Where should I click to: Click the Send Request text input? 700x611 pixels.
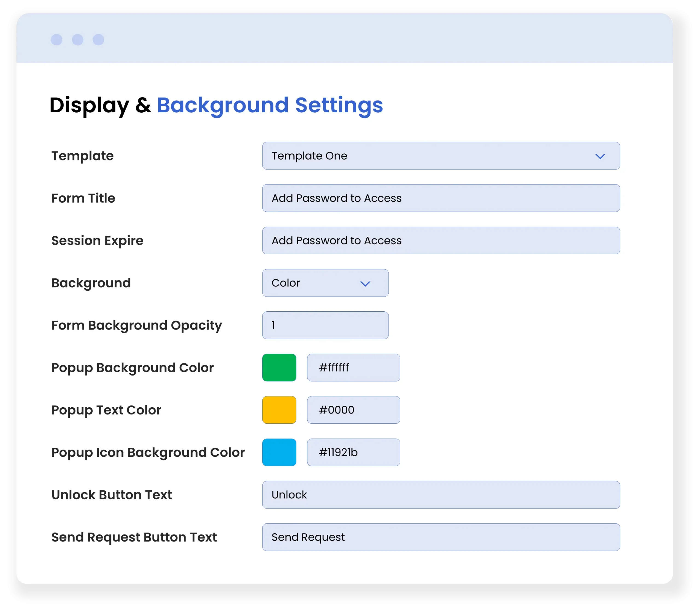(x=441, y=537)
